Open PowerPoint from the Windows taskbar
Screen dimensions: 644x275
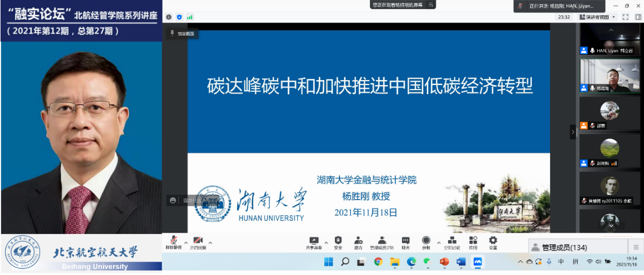coord(444,261)
